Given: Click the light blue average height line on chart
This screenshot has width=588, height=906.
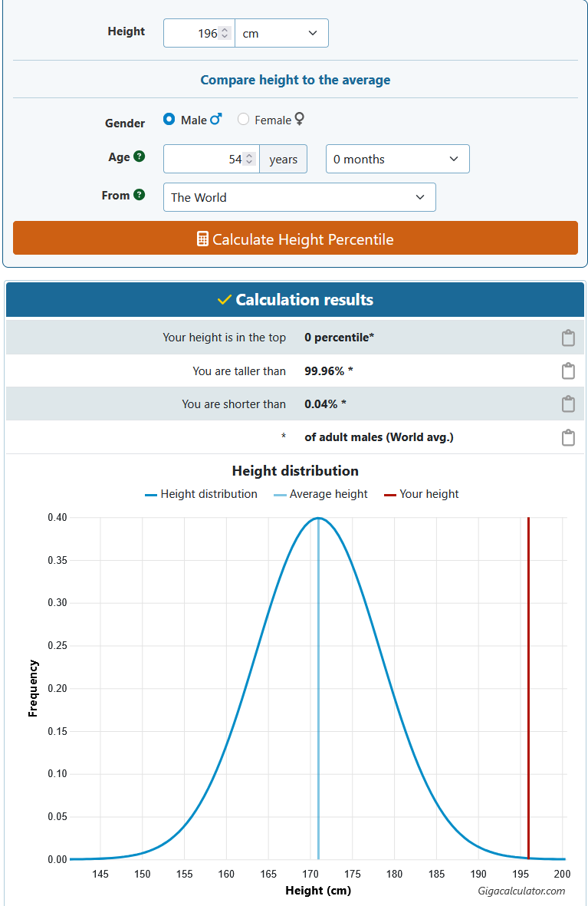Looking at the screenshot, I should tap(318, 687).
